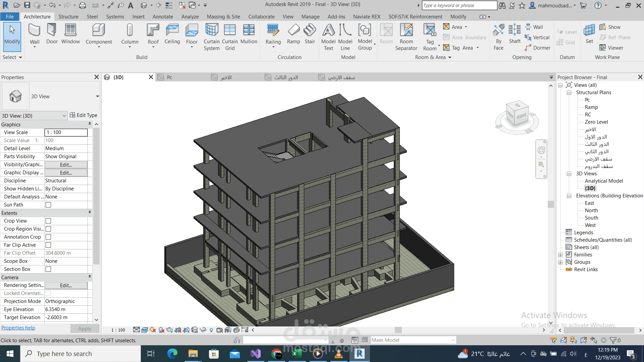Viewport: 644px width, 362px height.
Task: Switch to the Manage ribbon tab
Action: coord(310,17)
